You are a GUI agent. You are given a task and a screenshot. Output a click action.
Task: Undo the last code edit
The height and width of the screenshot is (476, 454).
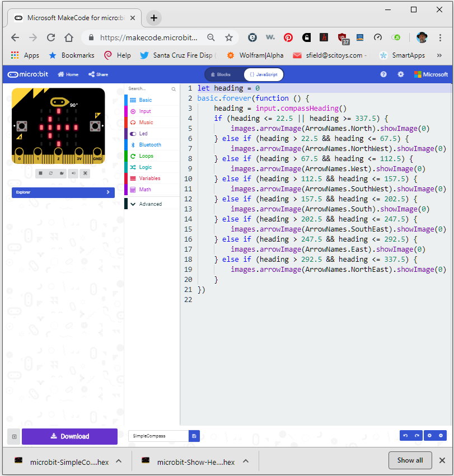405,435
